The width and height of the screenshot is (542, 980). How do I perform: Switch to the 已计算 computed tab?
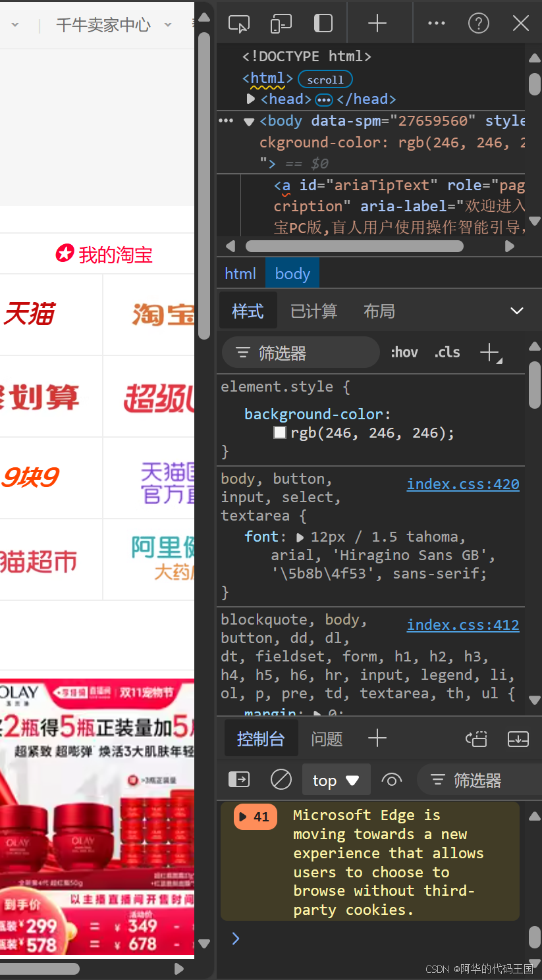click(x=313, y=311)
